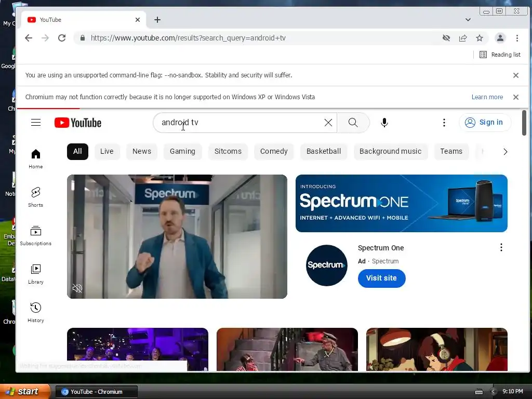The image size is (532, 399).
Task: Open the Spectrum One ad options menu
Action: 501,247
